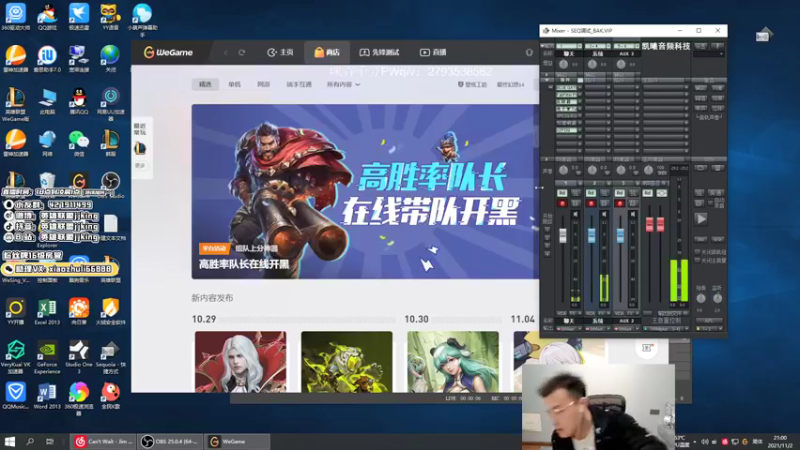
Task: Open the GeForce Experience desktop shortcut
Action: point(47,356)
